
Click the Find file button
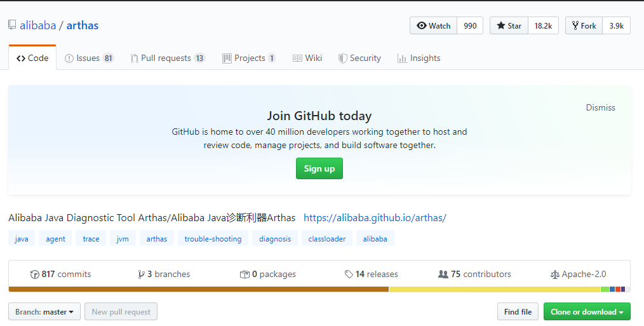(x=518, y=311)
